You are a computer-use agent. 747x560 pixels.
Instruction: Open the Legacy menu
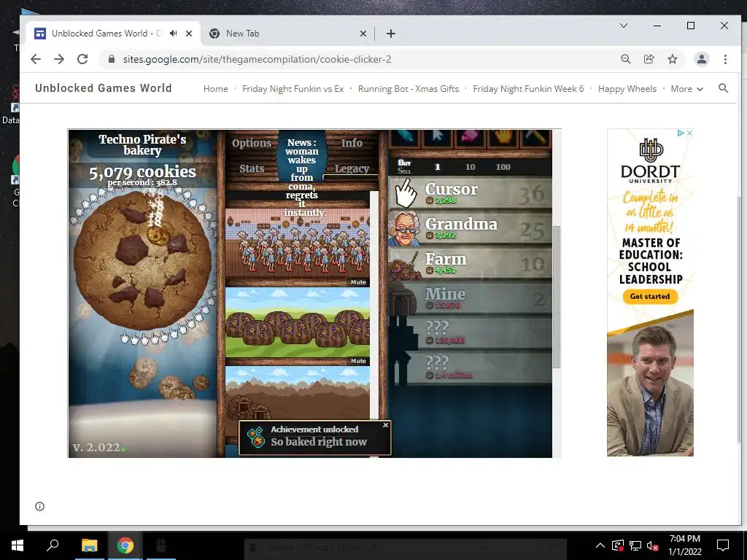point(352,168)
